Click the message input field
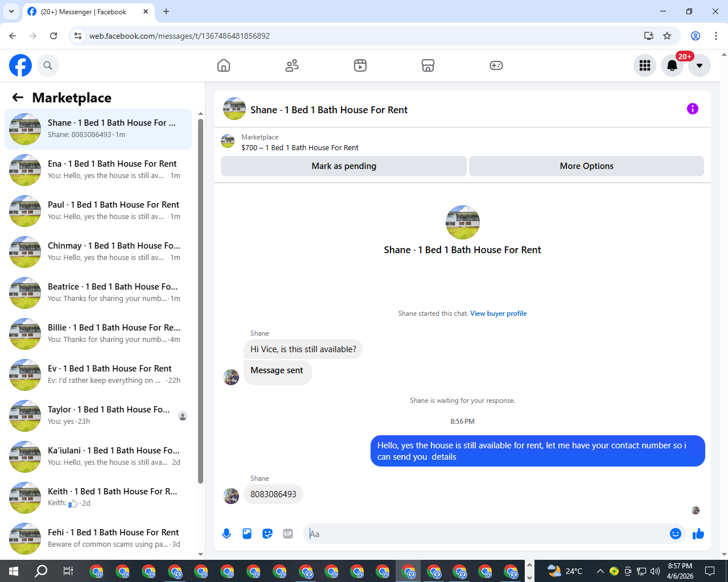 (487, 534)
